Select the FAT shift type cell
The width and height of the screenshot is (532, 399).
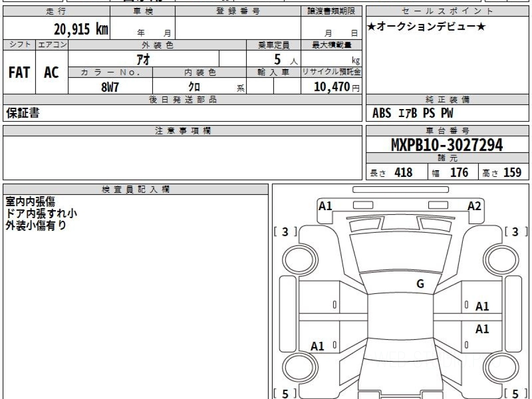tap(19, 73)
